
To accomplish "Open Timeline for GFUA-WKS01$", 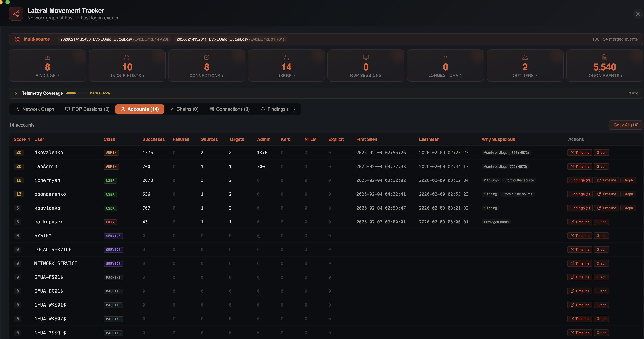I will coord(580,305).
